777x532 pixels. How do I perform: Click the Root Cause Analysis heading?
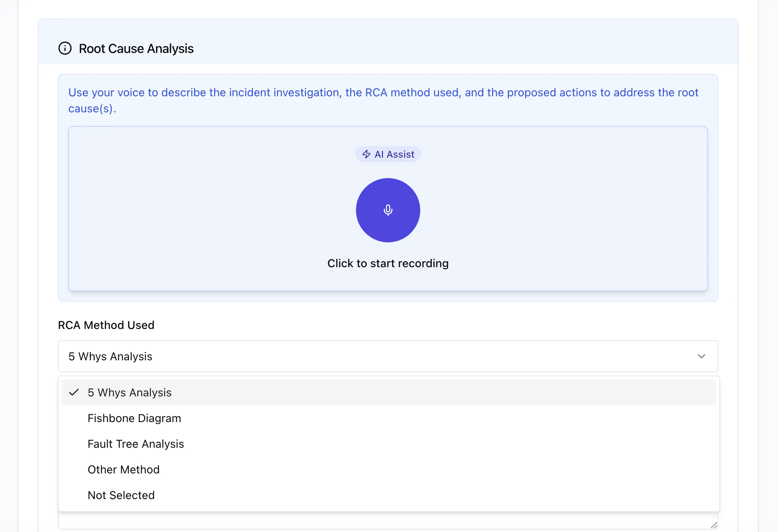click(136, 49)
